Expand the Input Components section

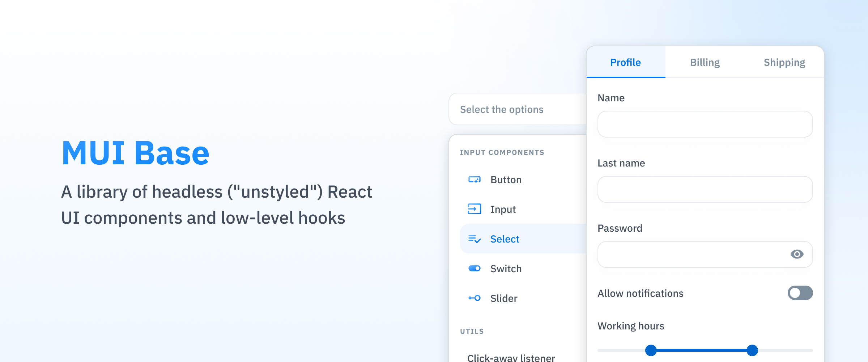(502, 152)
